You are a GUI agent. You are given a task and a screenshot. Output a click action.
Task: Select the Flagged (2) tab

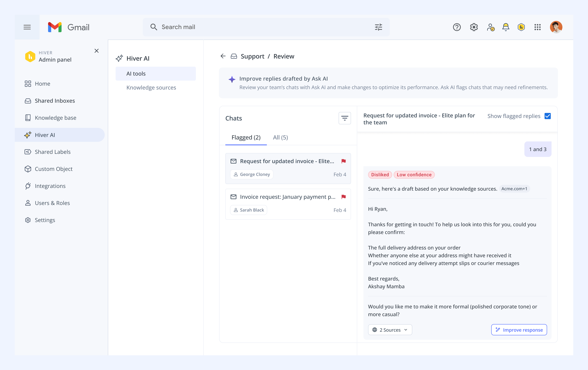pos(246,137)
